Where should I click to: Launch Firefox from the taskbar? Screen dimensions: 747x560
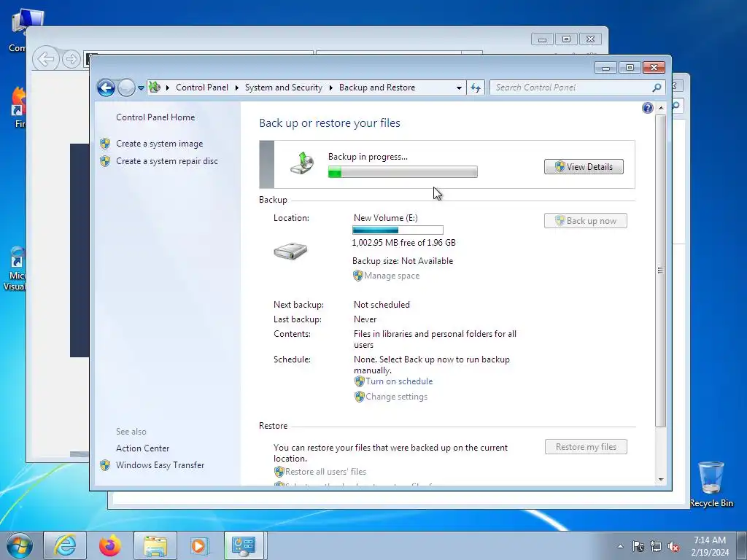pos(110,545)
